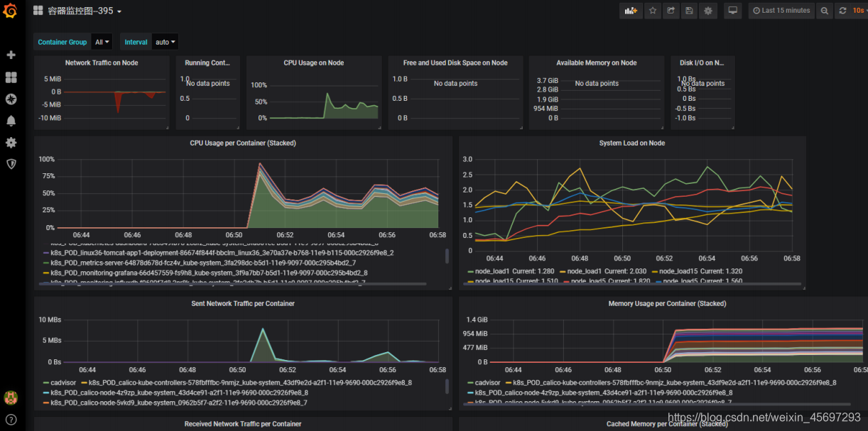Open CPU Usage per Container (Stacked) title
This screenshot has width=868, height=431.
click(x=243, y=143)
